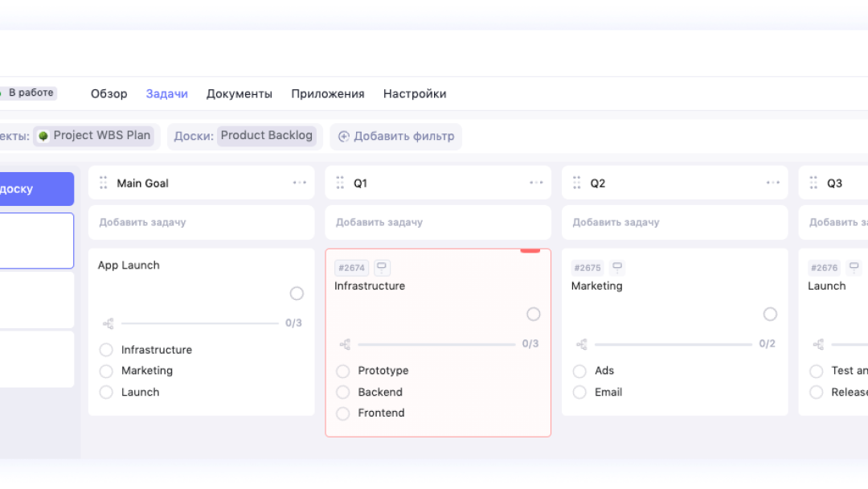Click the Добавить фильтр button
This screenshot has width=868, height=489.
tap(395, 137)
